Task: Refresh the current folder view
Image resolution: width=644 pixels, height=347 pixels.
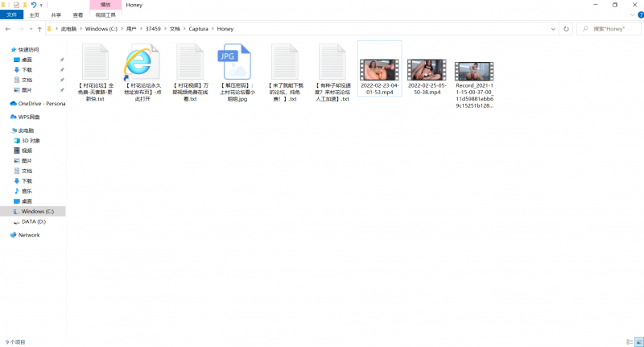Action: [x=567, y=28]
